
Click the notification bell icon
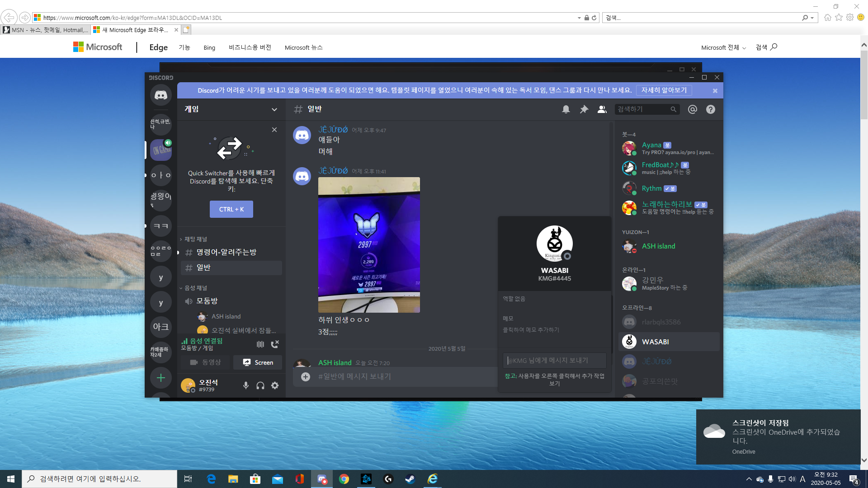(566, 109)
